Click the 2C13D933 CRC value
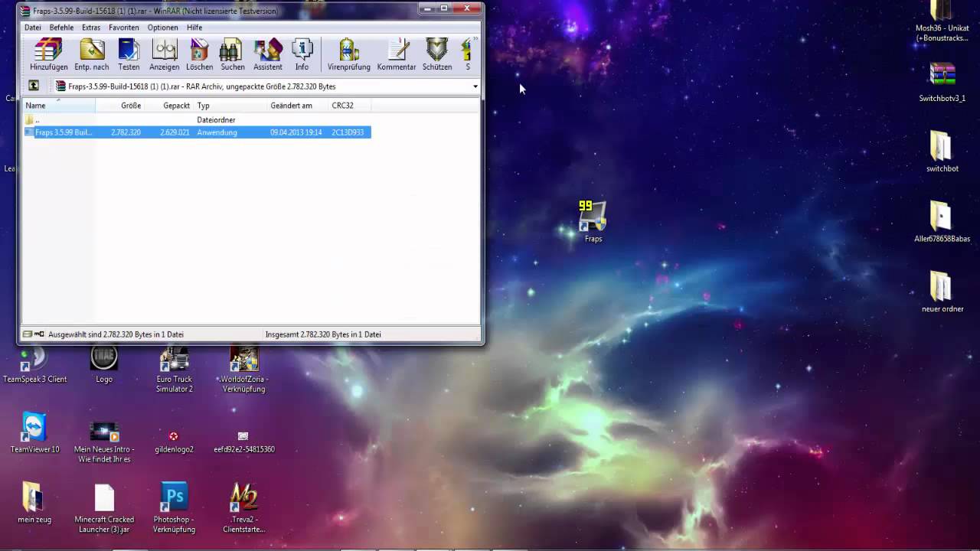This screenshot has width=980, height=551. coord(348,132)
